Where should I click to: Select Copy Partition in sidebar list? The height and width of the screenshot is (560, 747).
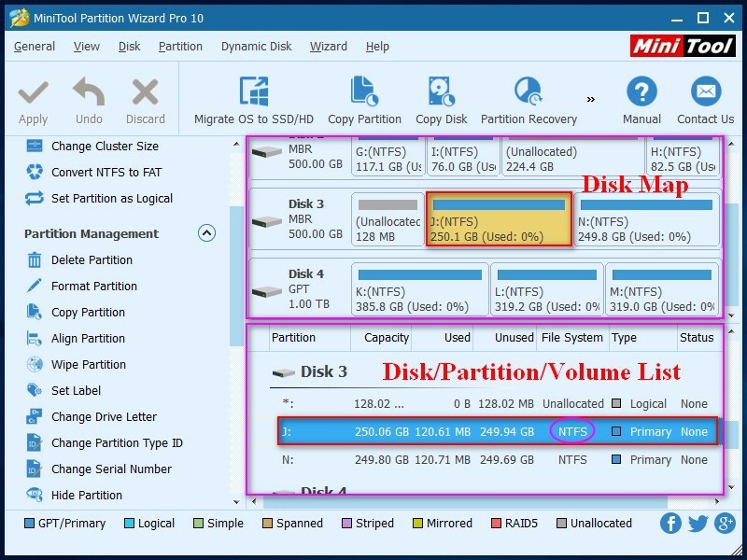point(76,313)
